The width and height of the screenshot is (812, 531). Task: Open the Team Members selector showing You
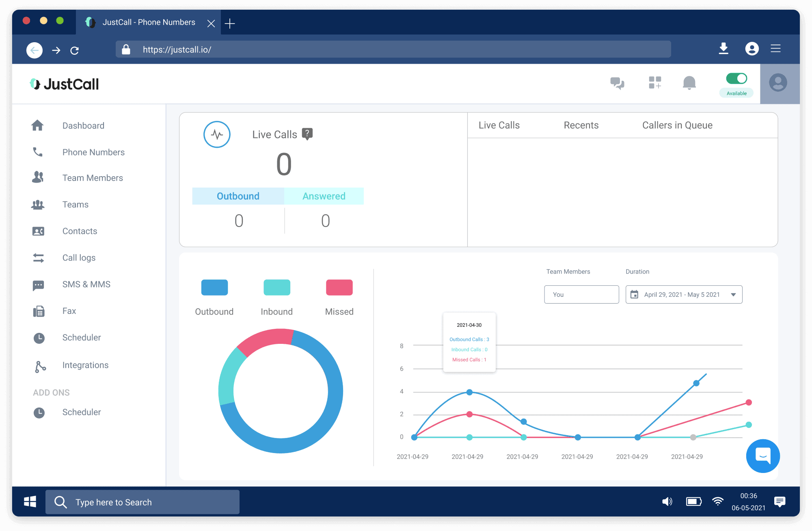click(x=581, y=294)
